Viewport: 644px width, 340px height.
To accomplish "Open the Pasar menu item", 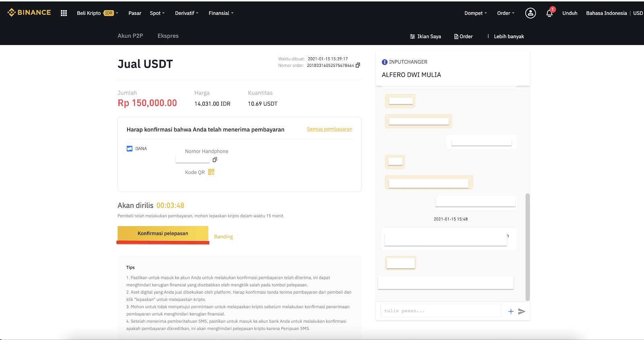I will pyautogui.click(x=135, y=13).
